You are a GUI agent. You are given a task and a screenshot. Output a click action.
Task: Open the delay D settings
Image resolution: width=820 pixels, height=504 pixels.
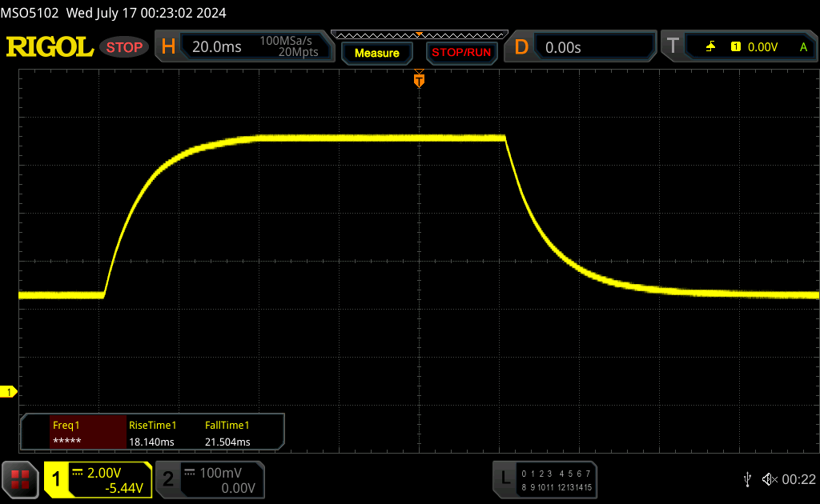[x=521, y=47]
